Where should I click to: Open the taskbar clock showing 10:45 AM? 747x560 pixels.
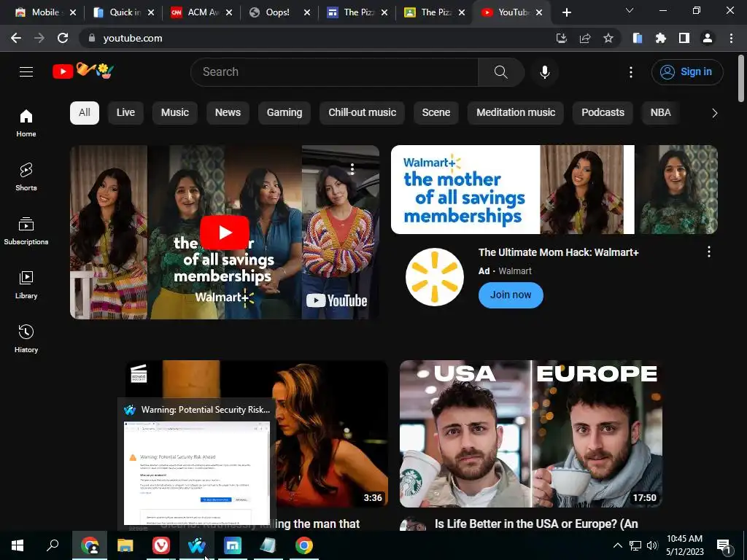pyautogui.click(x=684, y=545)
